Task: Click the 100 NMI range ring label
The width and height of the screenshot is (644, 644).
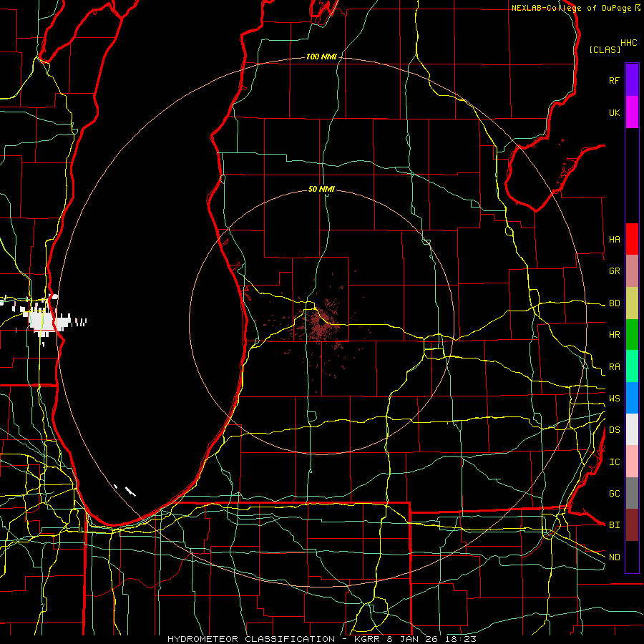Action: pos(321,57)
